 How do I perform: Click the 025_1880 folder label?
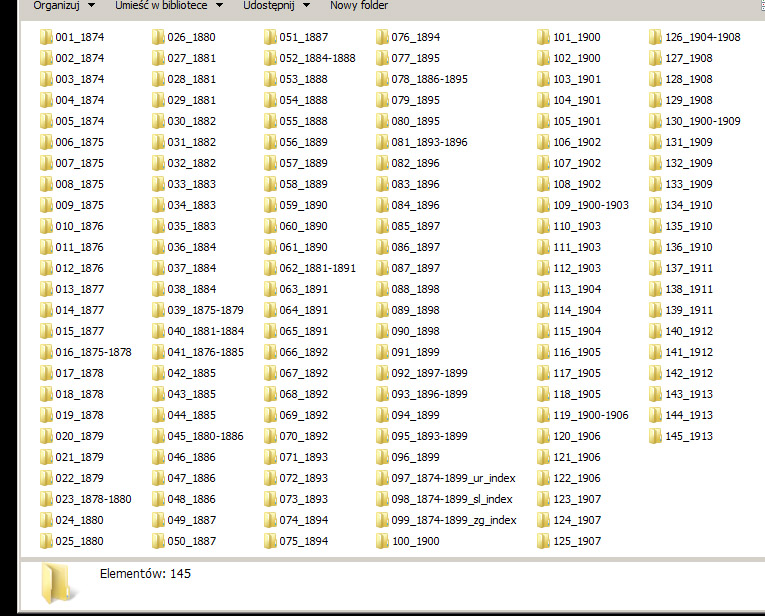tap(79, 541)
